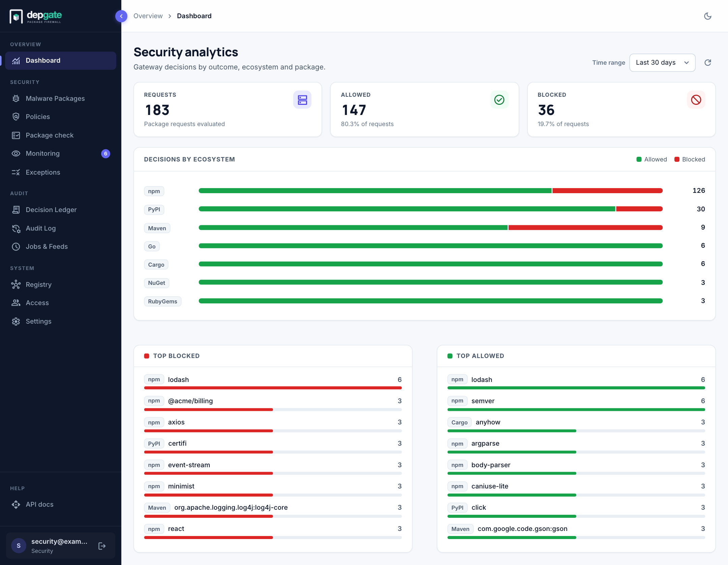Click the security@exam... account name

(59, 541)
